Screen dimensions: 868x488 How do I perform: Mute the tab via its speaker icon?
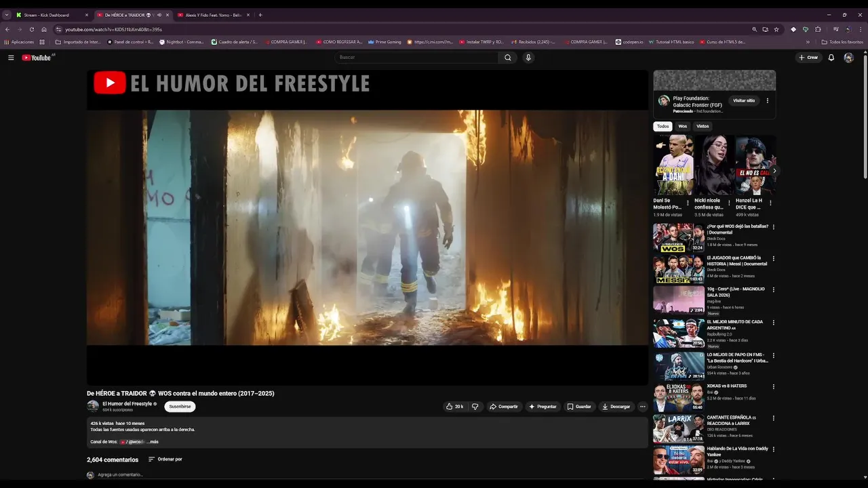[x=159, y=15]
